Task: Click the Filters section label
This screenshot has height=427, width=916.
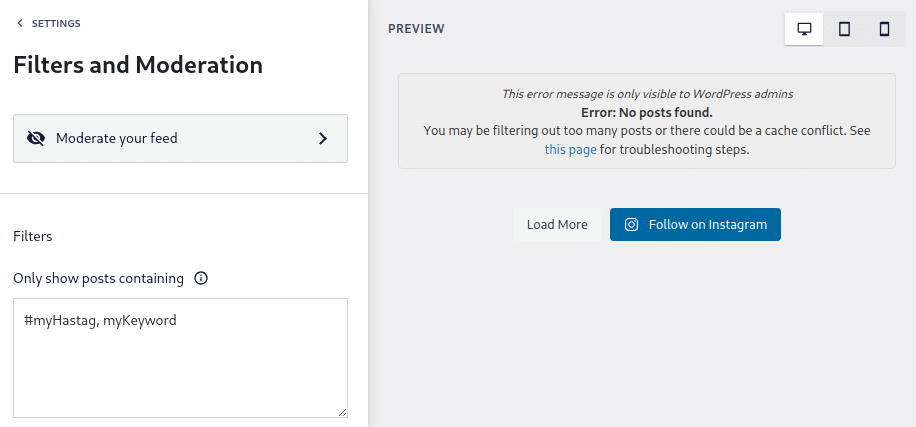Action: pos(33,237)
